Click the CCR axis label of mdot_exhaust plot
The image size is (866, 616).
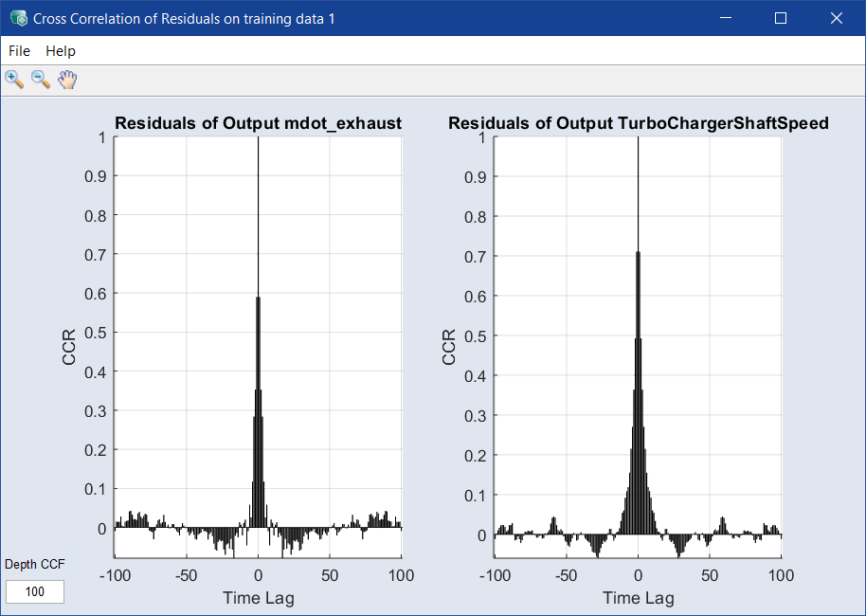69,347
